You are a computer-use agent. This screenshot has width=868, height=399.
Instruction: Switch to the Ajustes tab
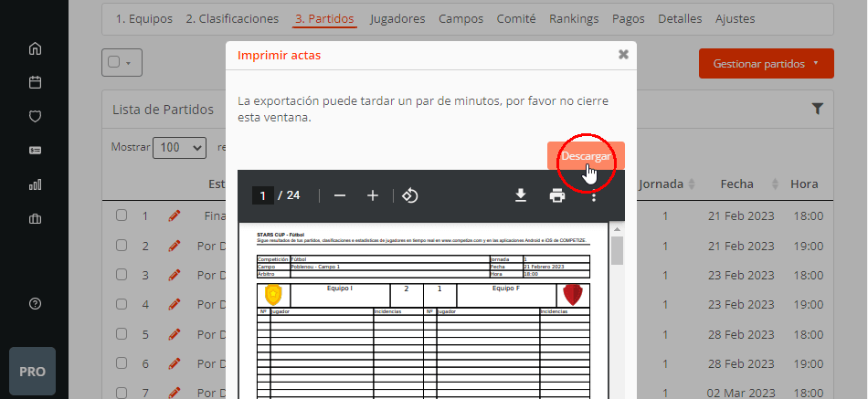click(735, 19)
